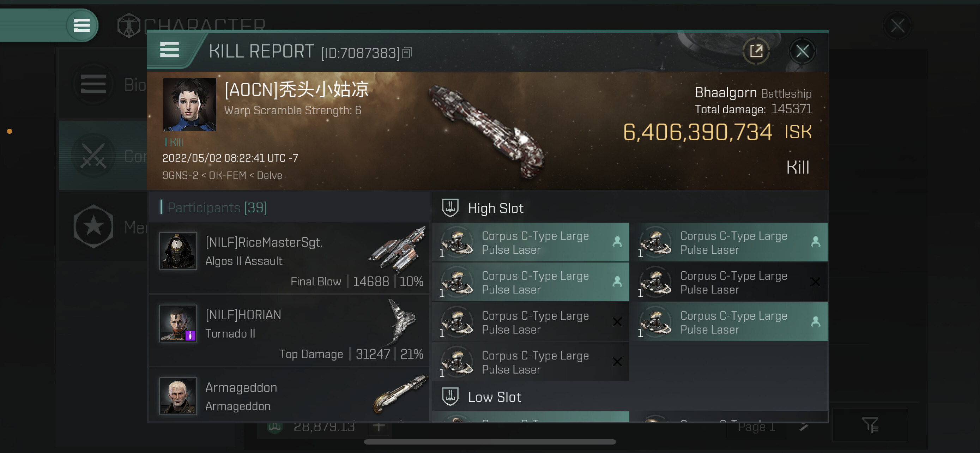The image size is (980, 453).
Task: Collapse the Low Slot section
Action: [x=494, y=397]
